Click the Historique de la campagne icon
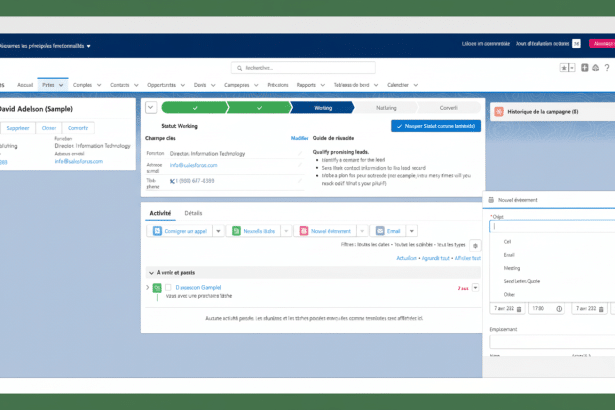Viewport: 615px width, 410px height. point(499,111)
